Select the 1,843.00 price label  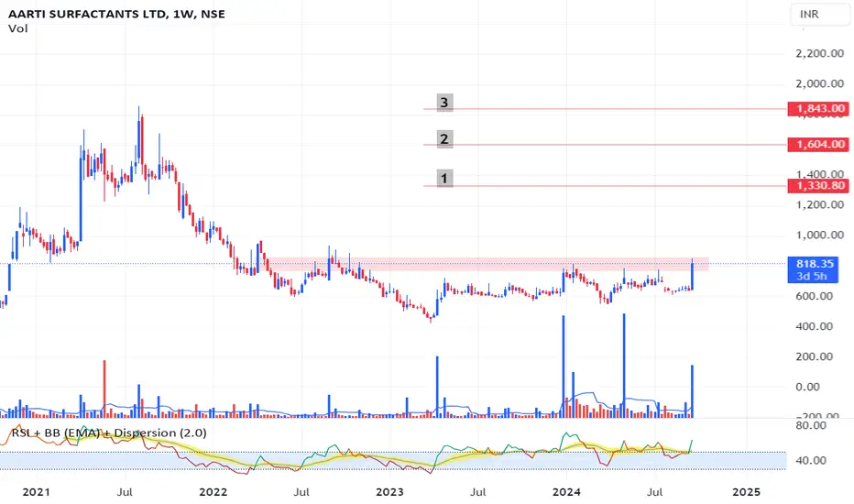(818, 108)
